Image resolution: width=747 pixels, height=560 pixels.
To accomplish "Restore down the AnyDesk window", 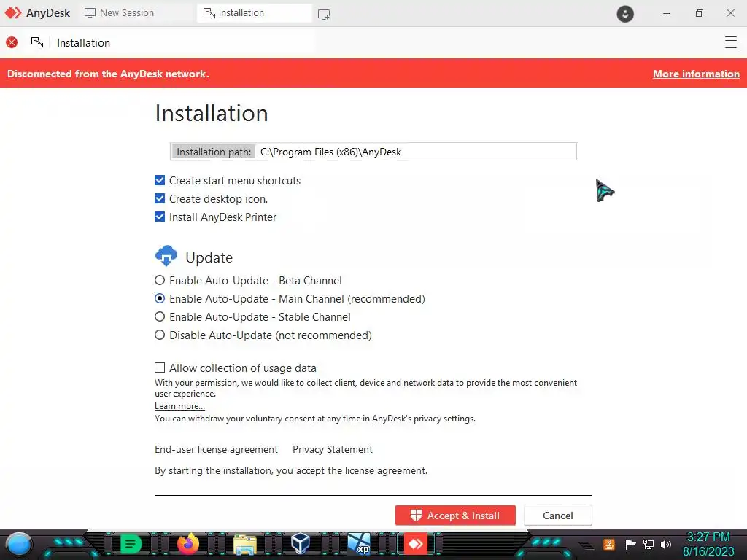I will click(699, 13).
